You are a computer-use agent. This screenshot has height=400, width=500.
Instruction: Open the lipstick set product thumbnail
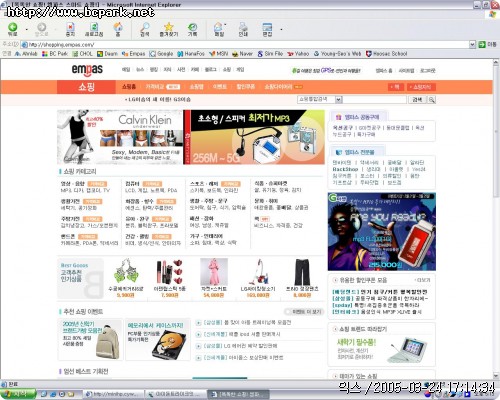click(169, 272)
